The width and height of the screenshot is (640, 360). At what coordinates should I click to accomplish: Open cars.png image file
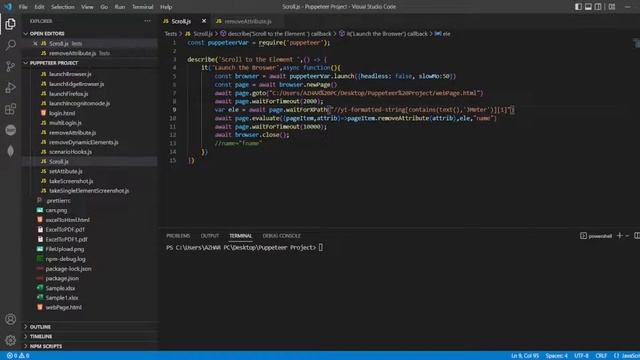(x=56, y=210)
